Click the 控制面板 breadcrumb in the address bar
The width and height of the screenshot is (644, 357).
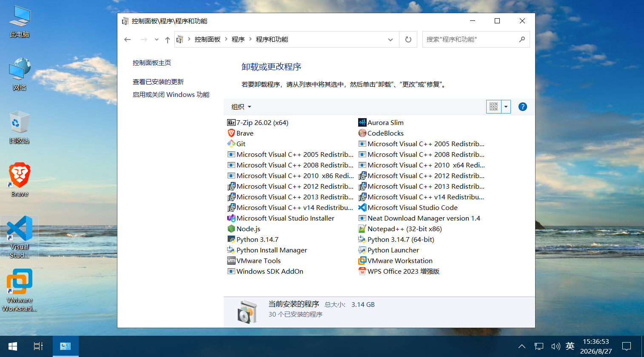point(208,39)
